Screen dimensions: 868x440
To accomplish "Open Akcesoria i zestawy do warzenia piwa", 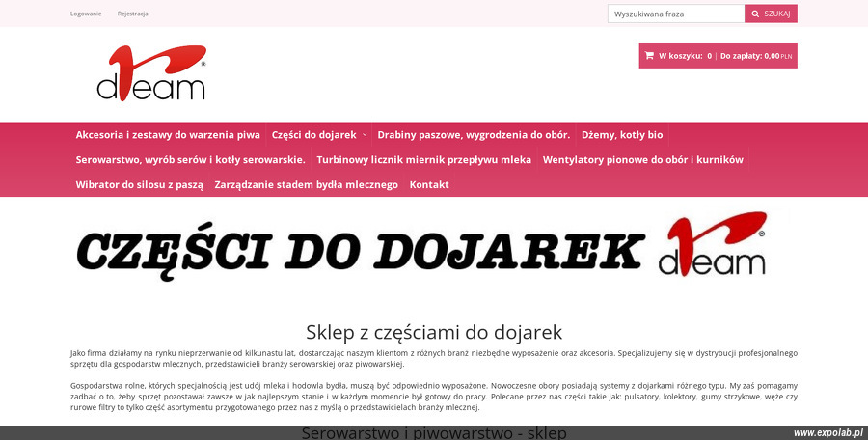I will (x=168, y=135).
